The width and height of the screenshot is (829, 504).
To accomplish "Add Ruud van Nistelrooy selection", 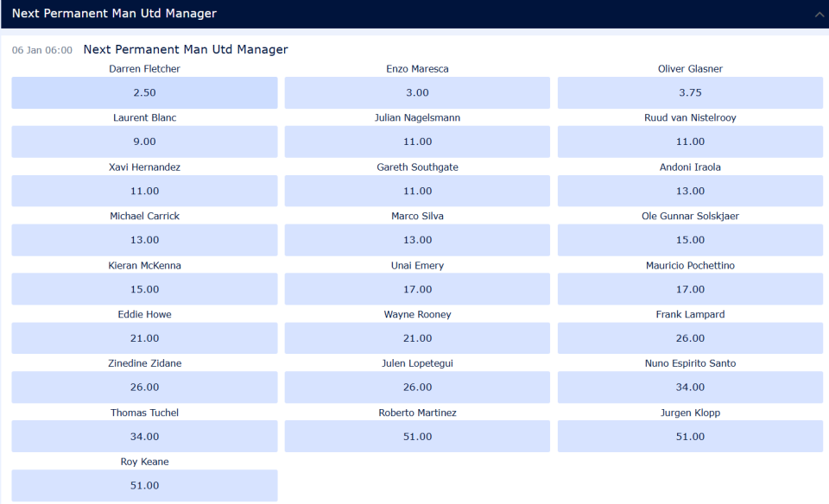I will [690, 142].
